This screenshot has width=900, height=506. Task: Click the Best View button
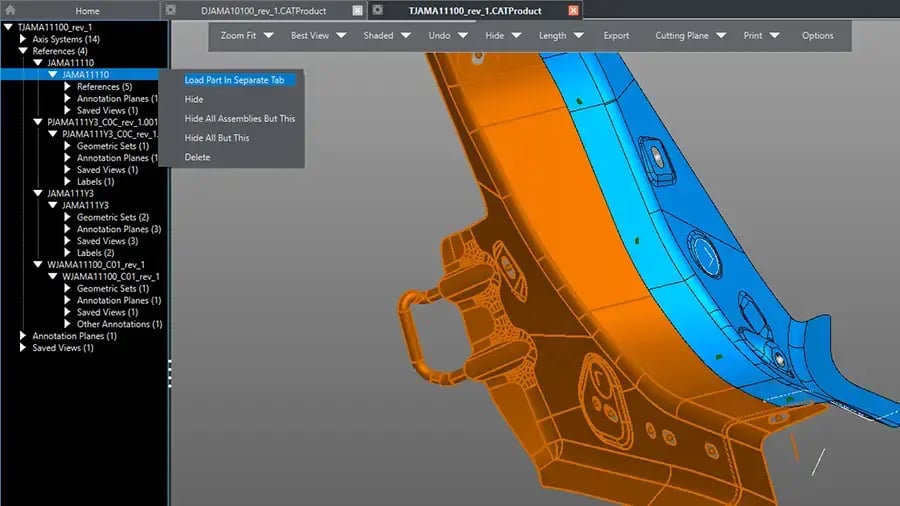(x=310, y=36)
